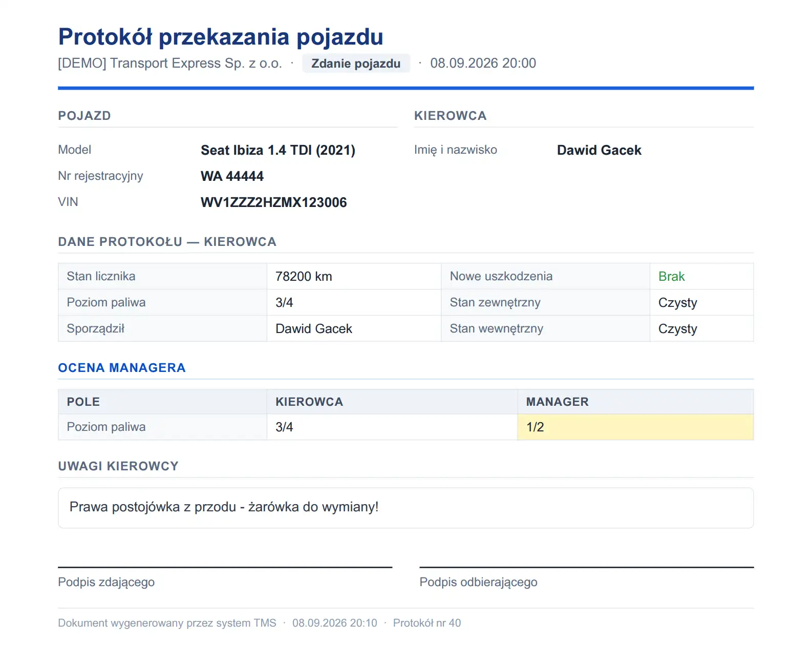Click the 'Nowe uszkodzenia' cell
This screenshot has height=664, width=812.
pyautogui.click(x=545, y=276)
